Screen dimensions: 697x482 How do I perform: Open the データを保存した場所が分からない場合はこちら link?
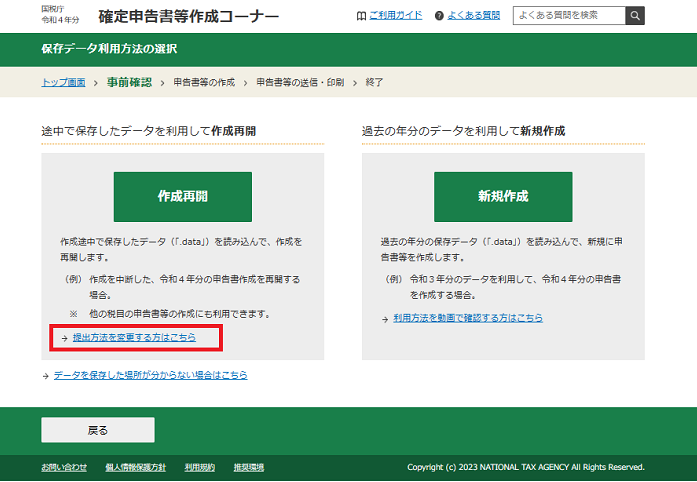(x=150, y=375)
